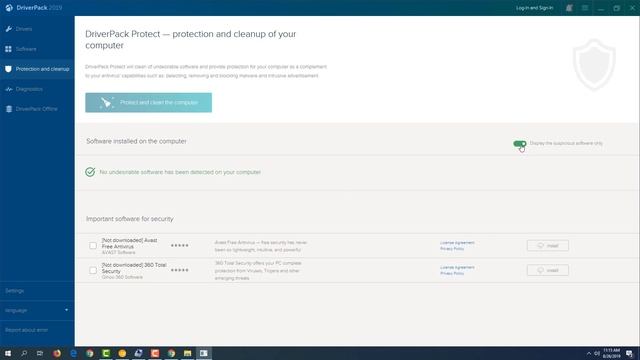Viewport: 640px width, 360px height.
Task: Open green Camtasia icon on taskbar
Action: click(106, 353)
